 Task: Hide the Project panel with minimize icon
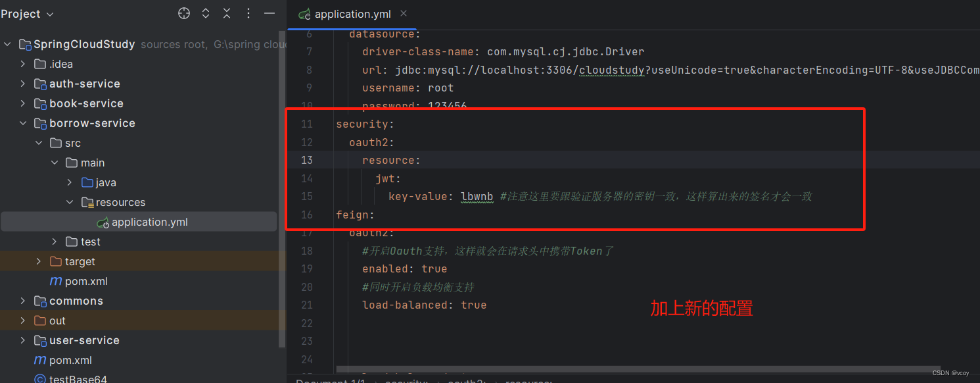269,14
